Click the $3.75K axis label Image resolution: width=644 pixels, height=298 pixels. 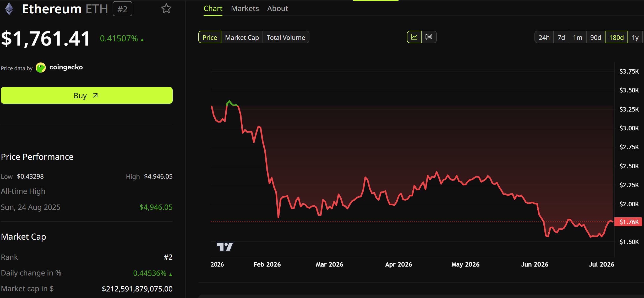(x=629, y=71)
